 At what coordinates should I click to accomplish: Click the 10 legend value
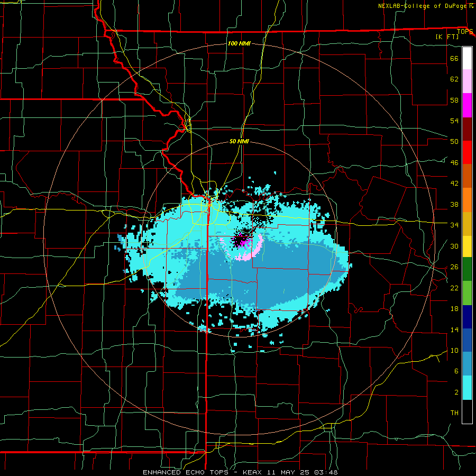tap(454, 350)
